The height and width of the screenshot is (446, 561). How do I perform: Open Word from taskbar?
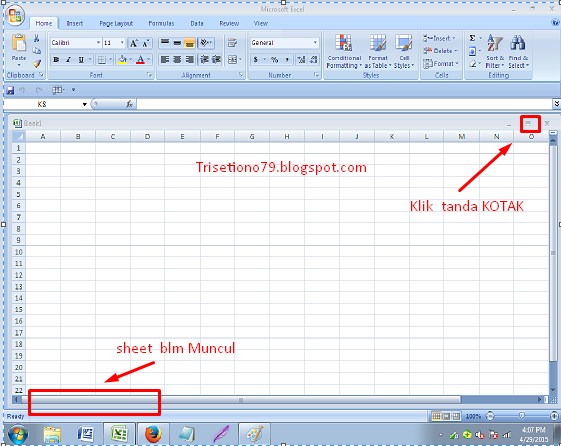(86, 434)
